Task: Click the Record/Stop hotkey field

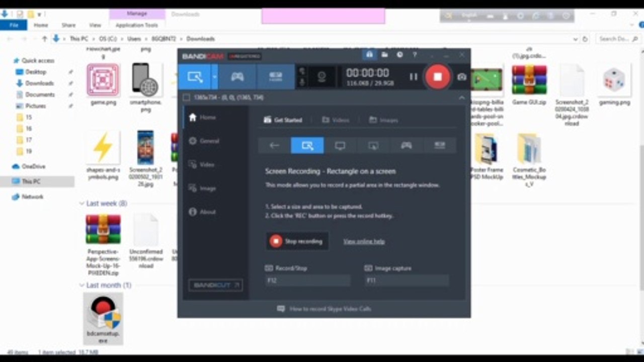Action: pyautogui.click(x=307, y=281)
